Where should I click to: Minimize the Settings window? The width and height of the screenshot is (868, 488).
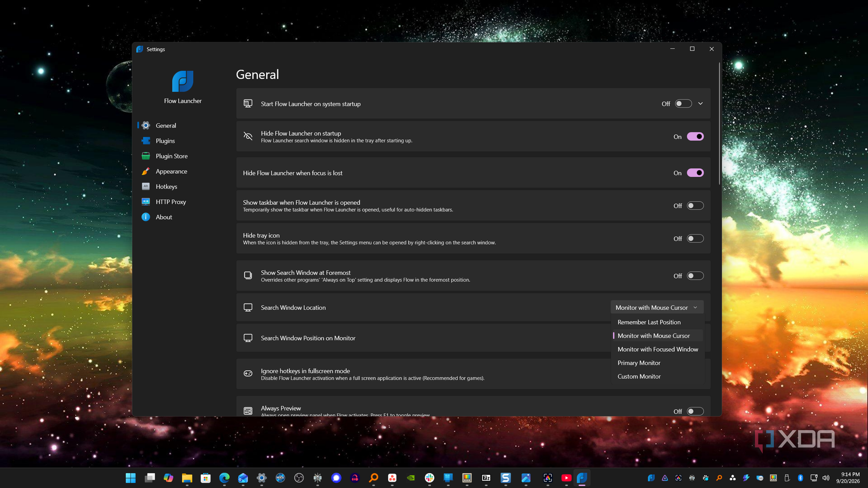672,49
